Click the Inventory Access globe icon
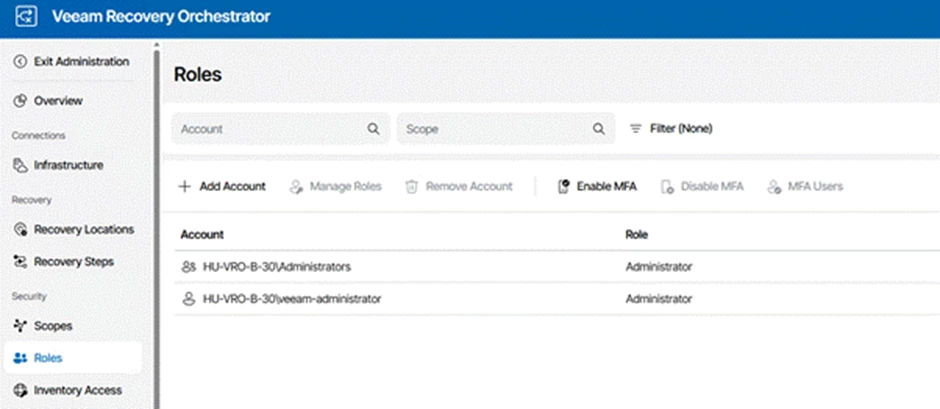Image resolution: width=940 pixels, height=409 pixels. tap(20, 390)
